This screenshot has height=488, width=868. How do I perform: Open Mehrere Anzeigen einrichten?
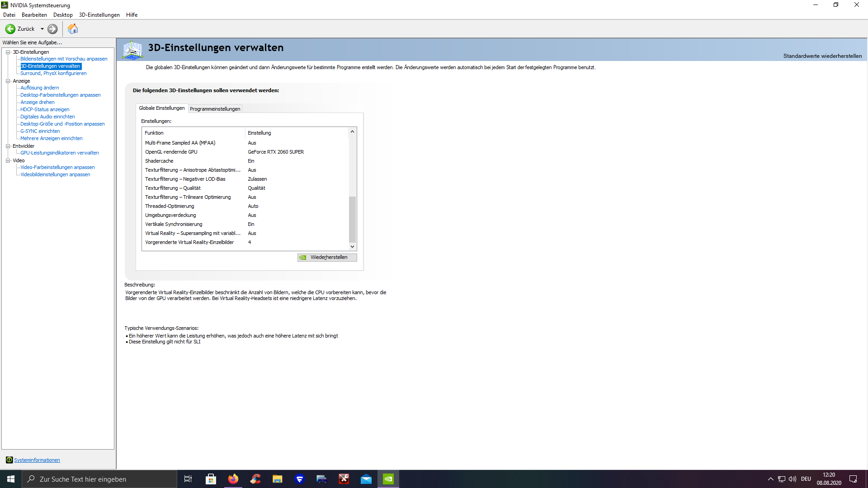[x=52, y=138]
